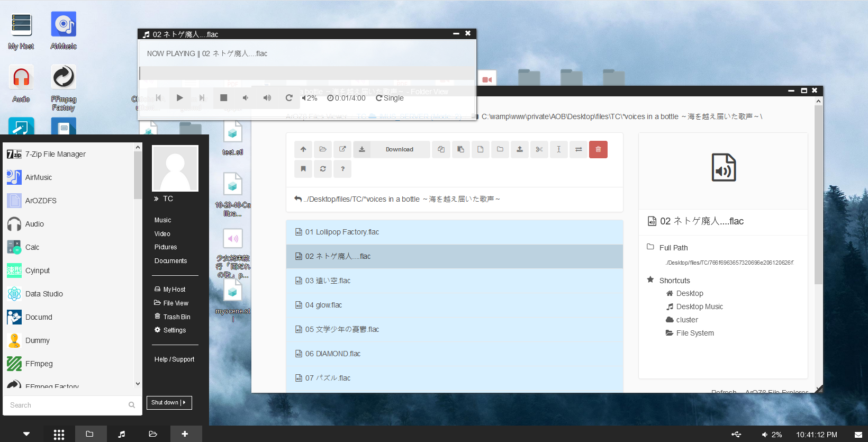This screenshot has height=442, width=868.
Task: Open file in new window icon
Action: [x=342, y=149]
